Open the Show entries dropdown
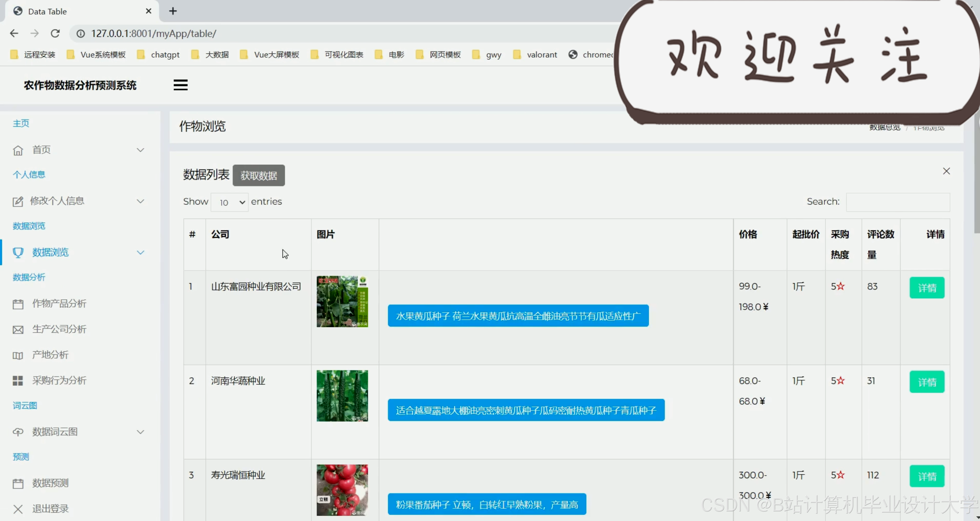 click(229, 202)
